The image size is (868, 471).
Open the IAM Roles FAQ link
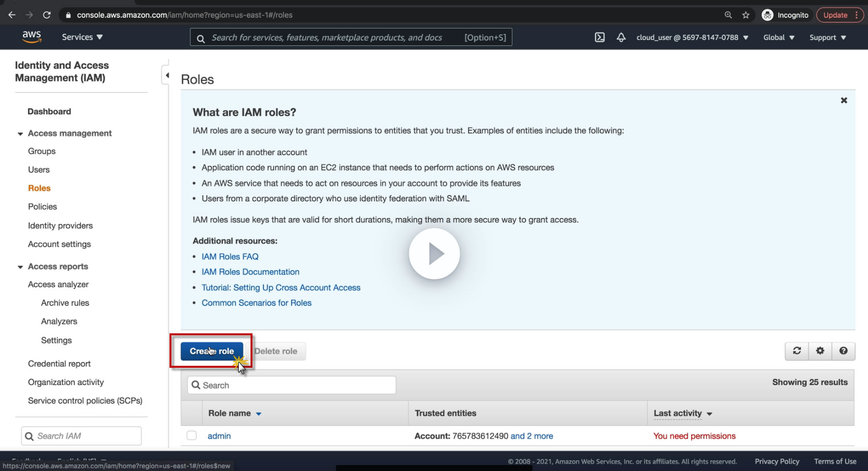[x=230, y=257]
